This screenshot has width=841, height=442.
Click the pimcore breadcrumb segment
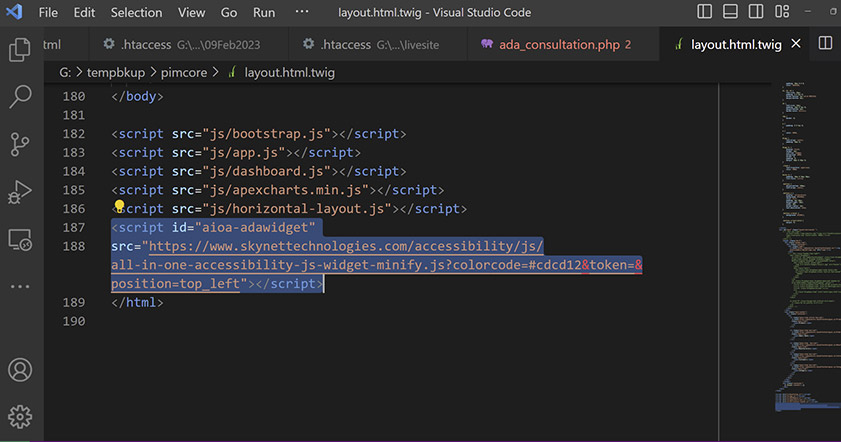click(184, 72)
